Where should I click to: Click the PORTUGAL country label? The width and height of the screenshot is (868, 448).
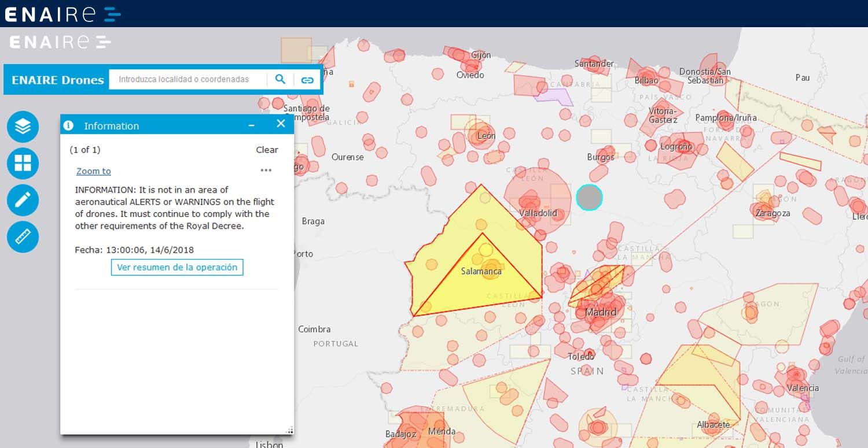click(336, 344)
